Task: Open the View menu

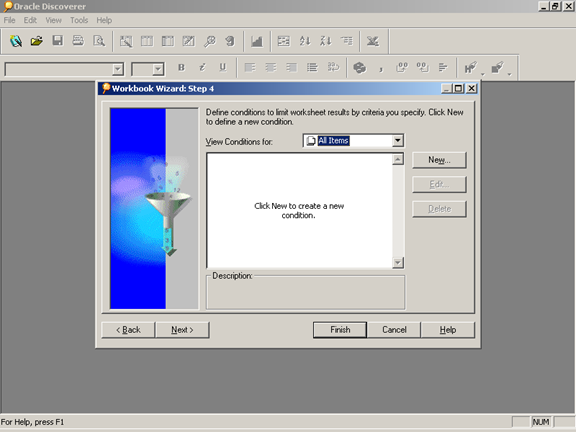Action: (x=53, y=20)
